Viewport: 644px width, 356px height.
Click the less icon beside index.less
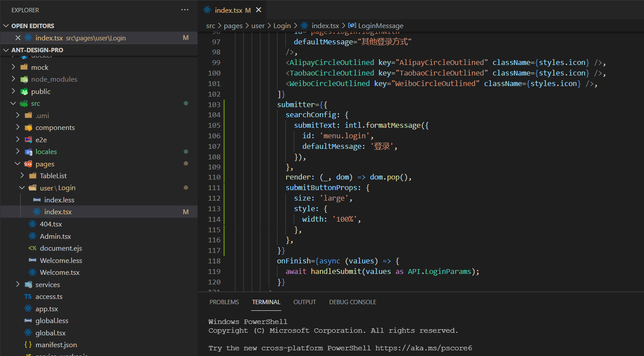37,200
